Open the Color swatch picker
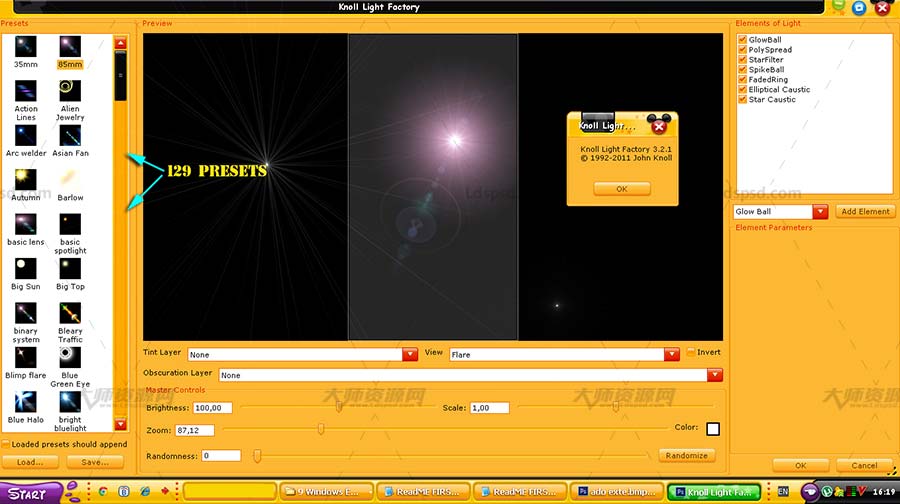Image resolution: width=900 pixels, height=504 pixels. coord(713,429)
